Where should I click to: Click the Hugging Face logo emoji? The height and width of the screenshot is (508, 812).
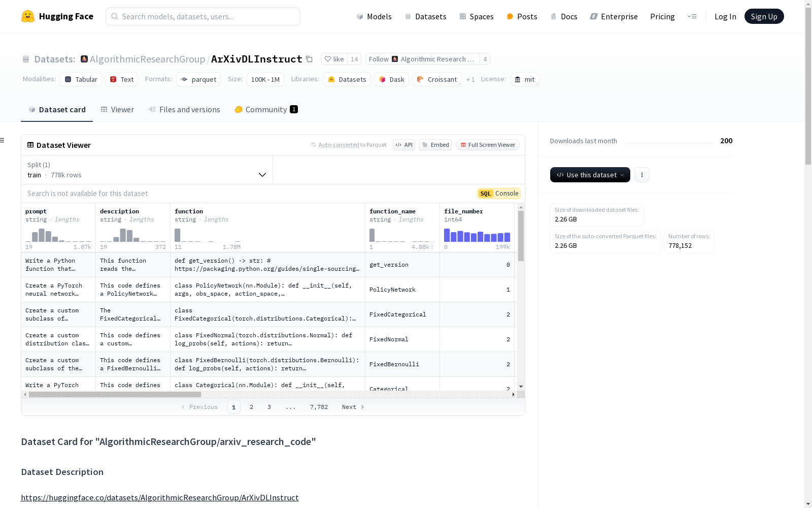(28, 16)
